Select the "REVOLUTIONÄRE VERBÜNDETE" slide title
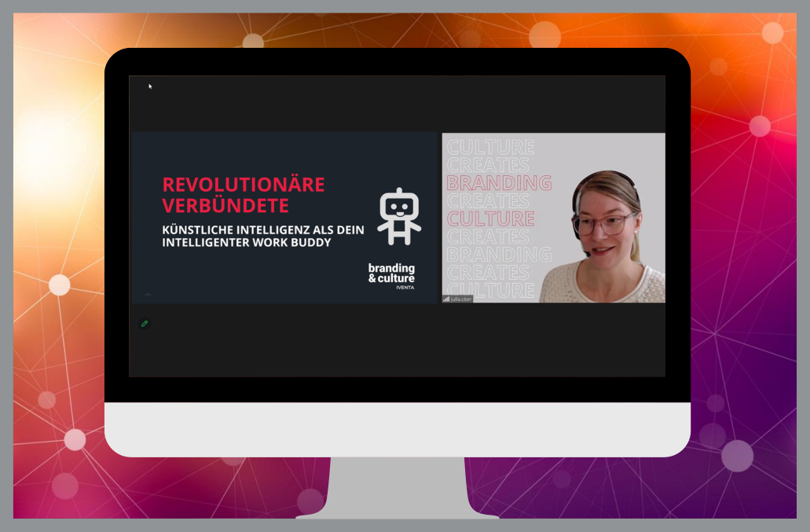Viewport: 810px width, 532px height. (x=244, y=195)
